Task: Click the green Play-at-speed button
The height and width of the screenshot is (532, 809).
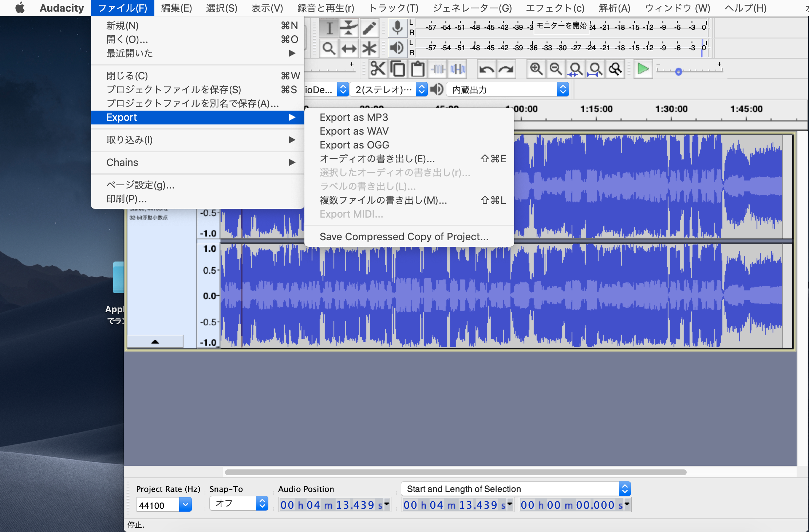Action: click(643, 69)
